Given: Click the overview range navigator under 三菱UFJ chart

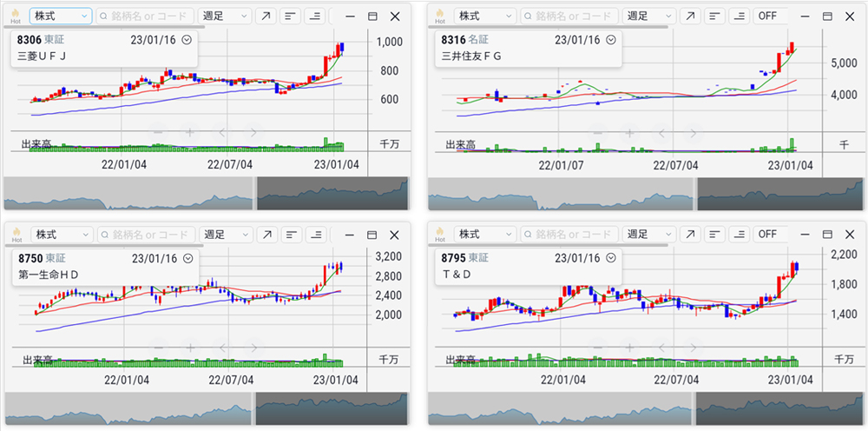Looking at the screenshot, I should tap(206, 193).
